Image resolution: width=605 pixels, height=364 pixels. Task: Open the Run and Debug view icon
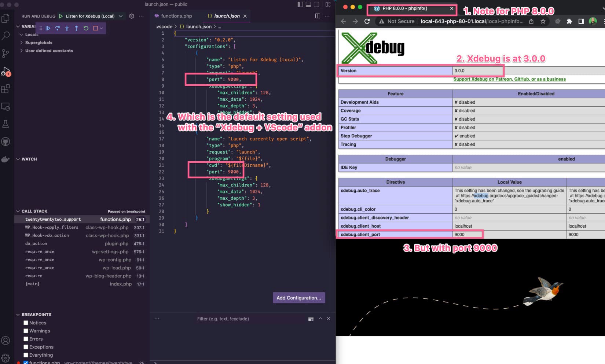pos(6,71)
